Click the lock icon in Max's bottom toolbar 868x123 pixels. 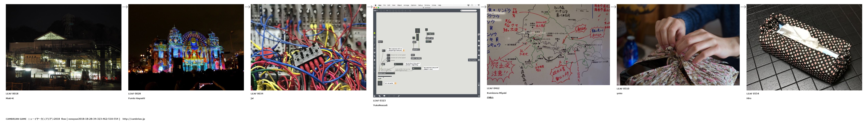375,96
